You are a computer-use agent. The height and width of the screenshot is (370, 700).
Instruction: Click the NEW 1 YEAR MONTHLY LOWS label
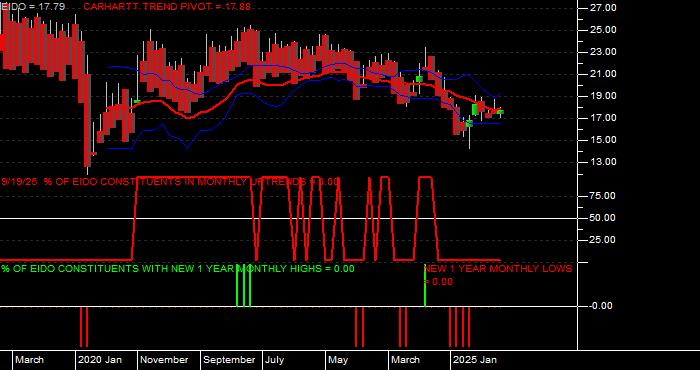point(497,275)
